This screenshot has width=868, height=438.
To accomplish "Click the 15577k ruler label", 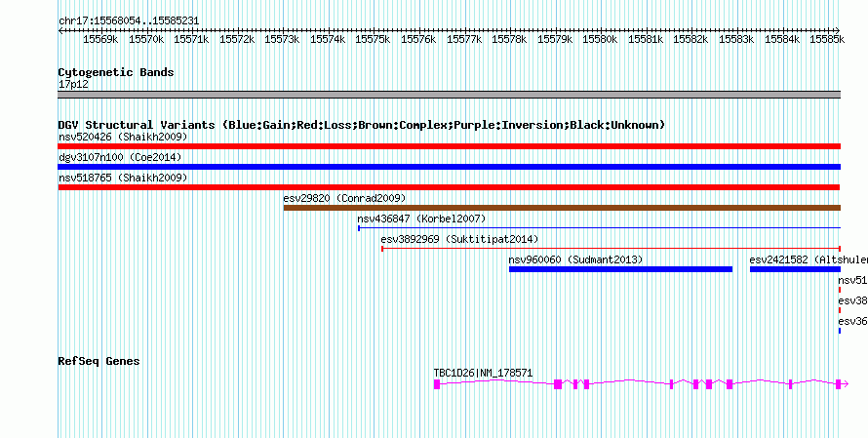I will click(464, 39).
